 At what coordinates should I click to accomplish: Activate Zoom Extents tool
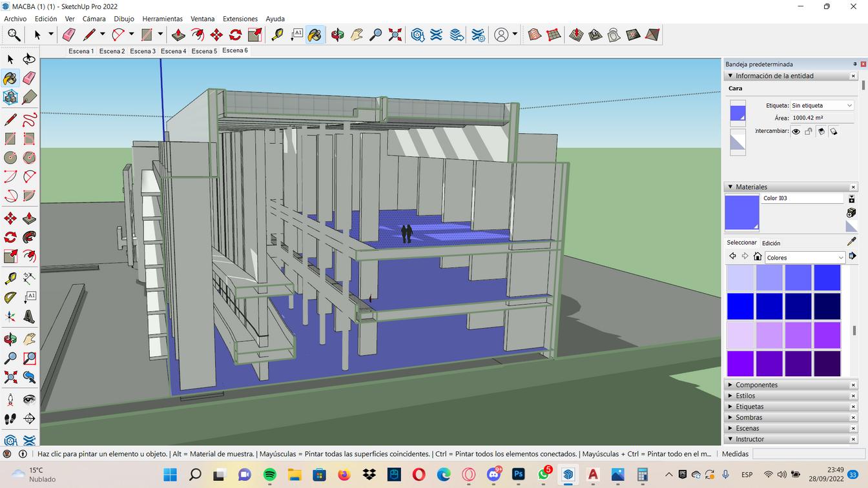tap(395, 35)
